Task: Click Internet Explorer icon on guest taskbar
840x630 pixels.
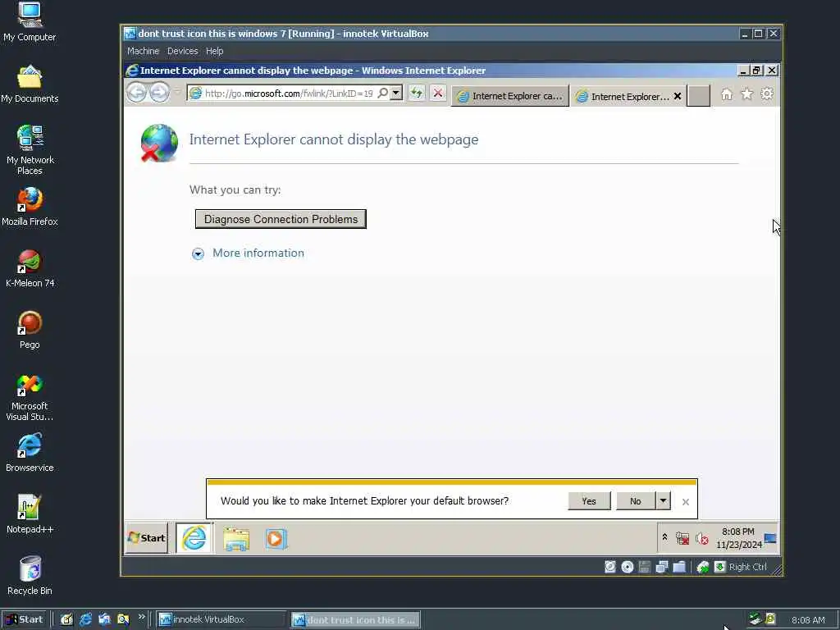Action: click(x=194, y=538)
